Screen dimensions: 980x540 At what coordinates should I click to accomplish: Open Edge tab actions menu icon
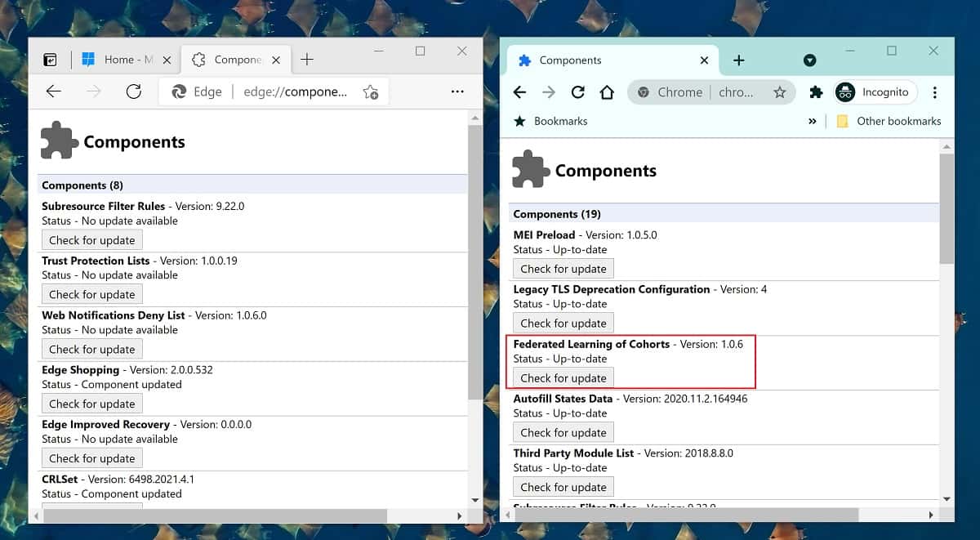coord(50,60)
